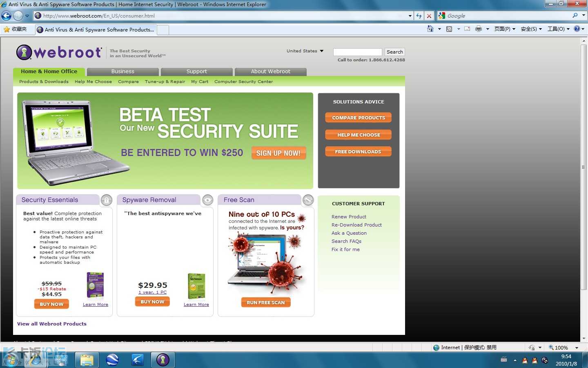This screenshot has width=588, height=368.
Task: Expand the 工具(O) tools menu
Action: click(558, 29)
